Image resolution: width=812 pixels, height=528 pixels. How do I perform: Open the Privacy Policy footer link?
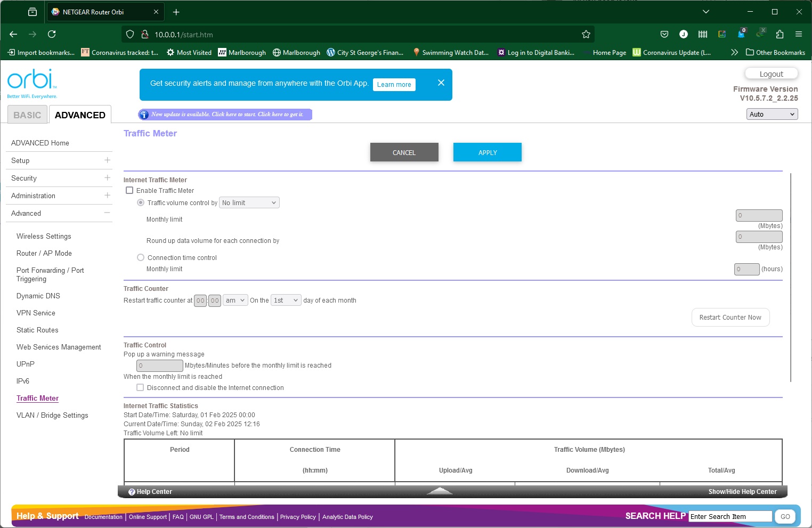(x=298, y=517)
